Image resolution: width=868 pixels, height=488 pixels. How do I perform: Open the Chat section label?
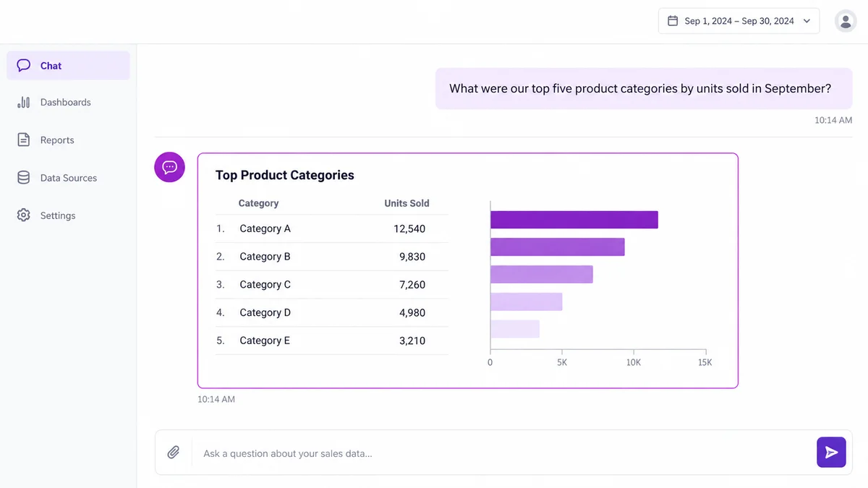pyautogui.click(x=51, y=66)
